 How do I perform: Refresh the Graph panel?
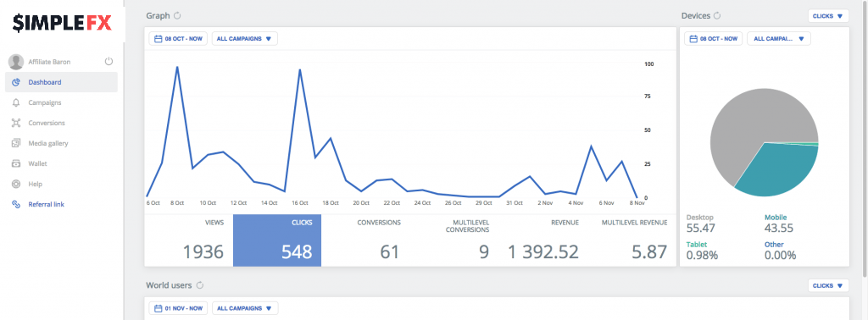click(177, 15)
